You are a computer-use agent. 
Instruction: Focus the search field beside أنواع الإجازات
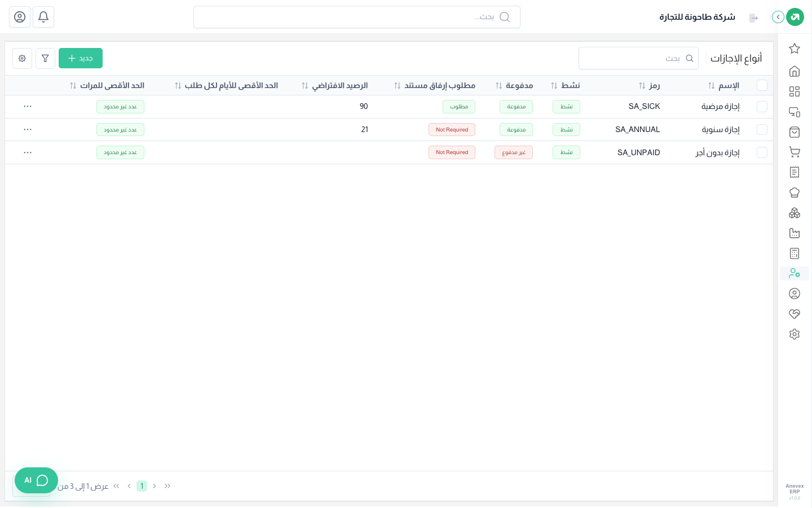tap(638, 58)
